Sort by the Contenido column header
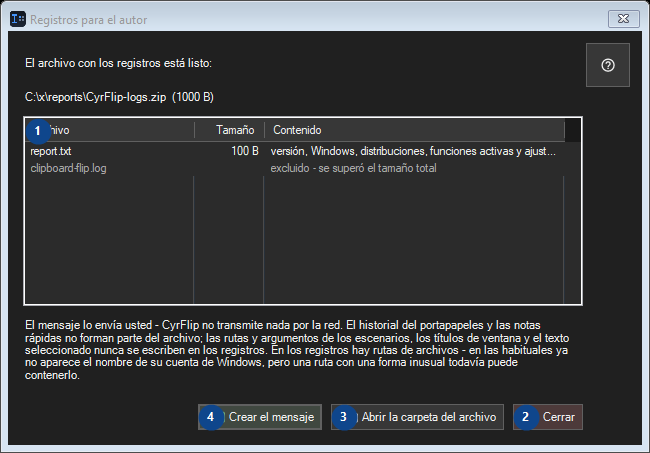 click(x=414, y=130)
